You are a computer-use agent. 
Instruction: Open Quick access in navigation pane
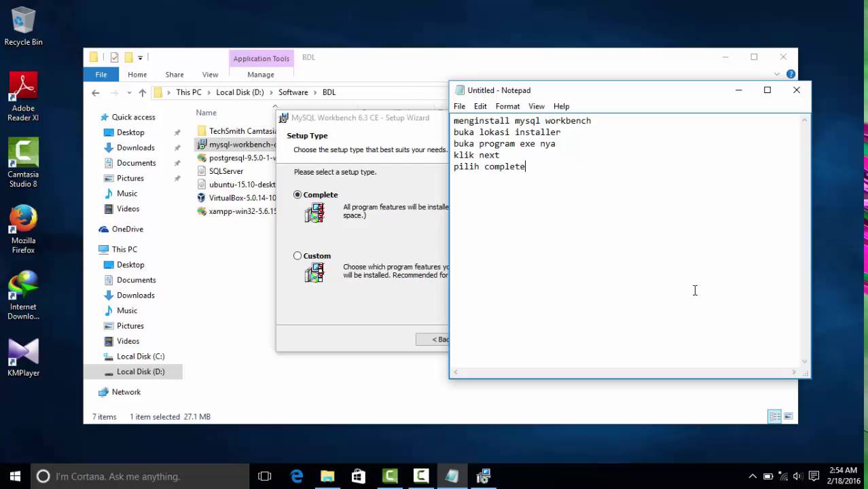click(133, 117)
